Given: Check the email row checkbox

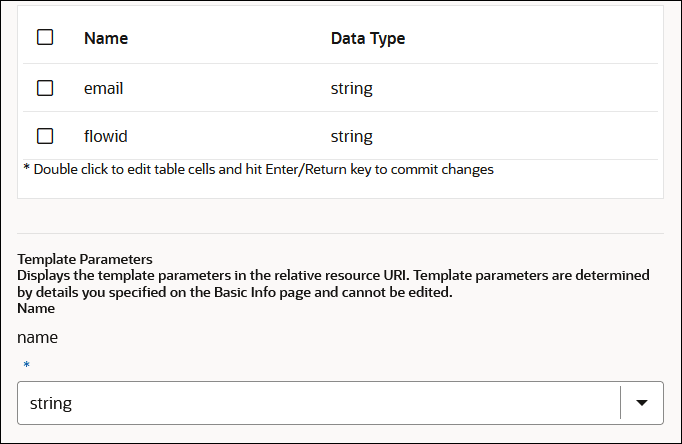Looking at the screenshot, I should 45,88.
